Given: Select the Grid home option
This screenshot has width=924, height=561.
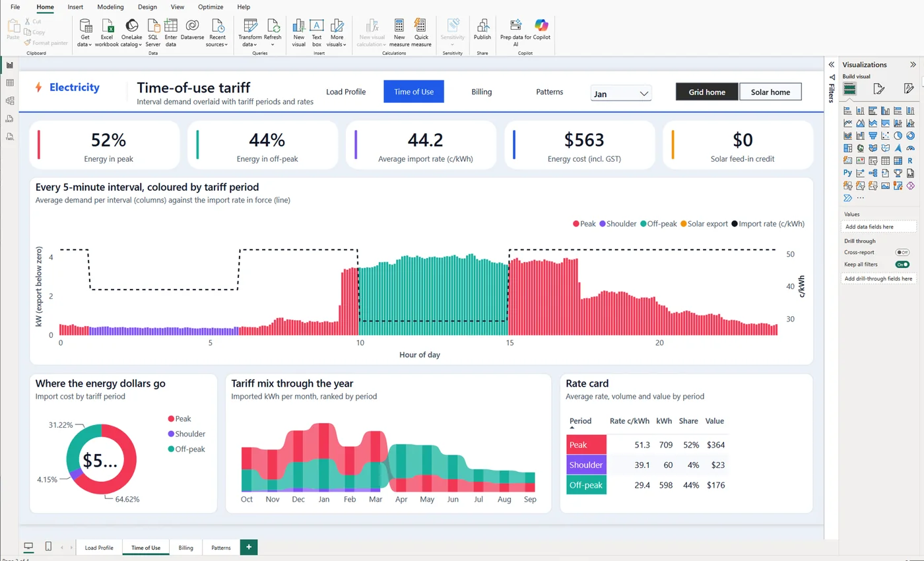Looking at the screenshot, I should pos(707,92).
